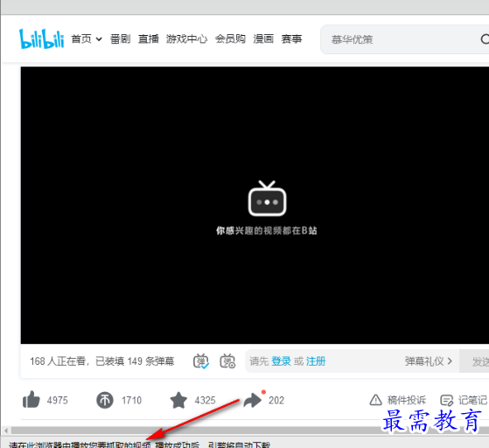Viewport: 489px width, 448px height.
Task: Click the video player area
Action: 255,205
